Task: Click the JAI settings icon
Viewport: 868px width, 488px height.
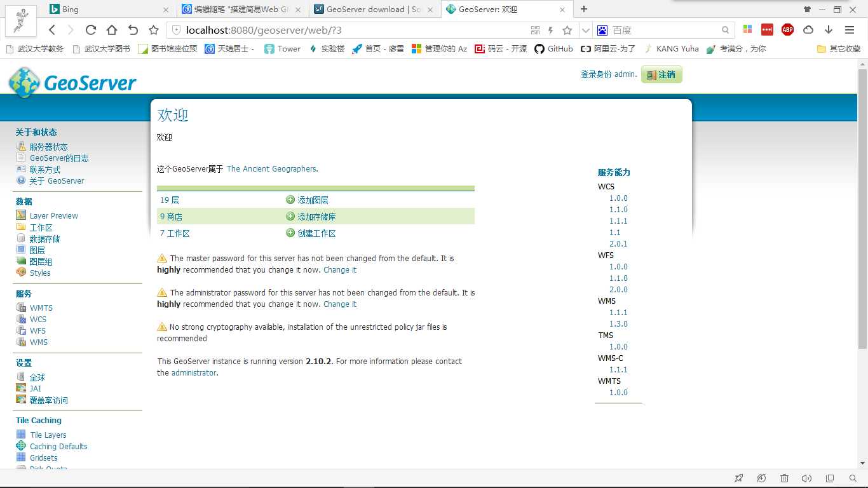Action: [x=21, y=388]
